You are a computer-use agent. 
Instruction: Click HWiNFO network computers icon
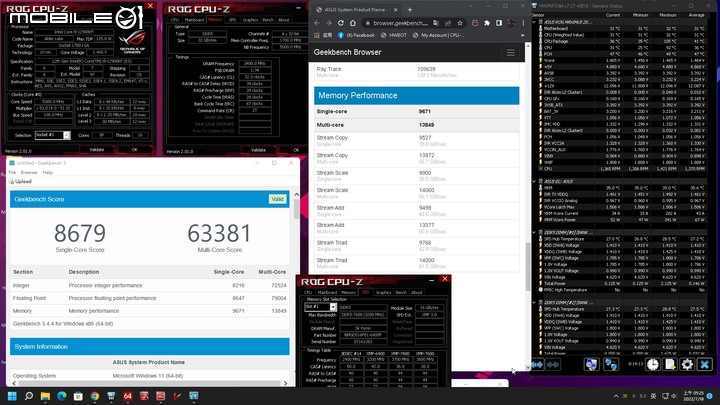click(x=611, y=365)
